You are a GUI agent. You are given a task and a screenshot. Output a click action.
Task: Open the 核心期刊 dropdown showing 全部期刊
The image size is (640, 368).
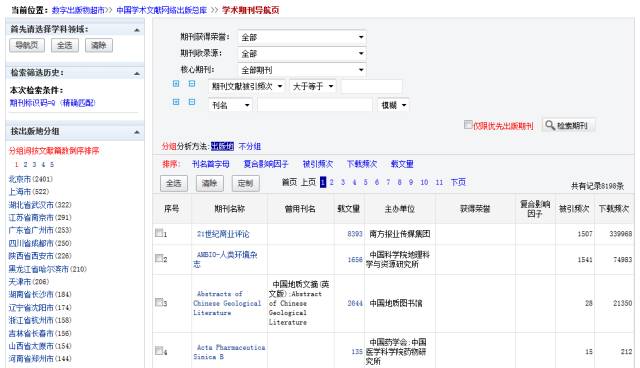pos(302,70)
